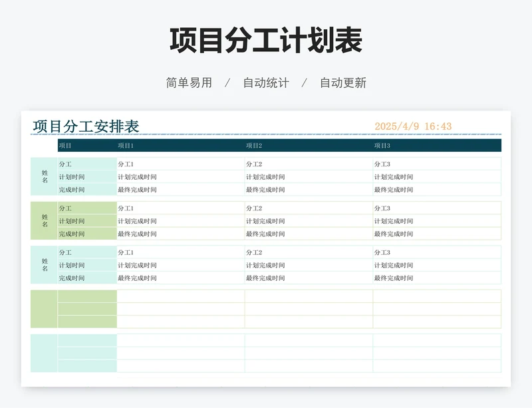This screenshot has width=532, height=408.
Task: Select the green 姓名 cell in the second block
Action: (45, 221)
